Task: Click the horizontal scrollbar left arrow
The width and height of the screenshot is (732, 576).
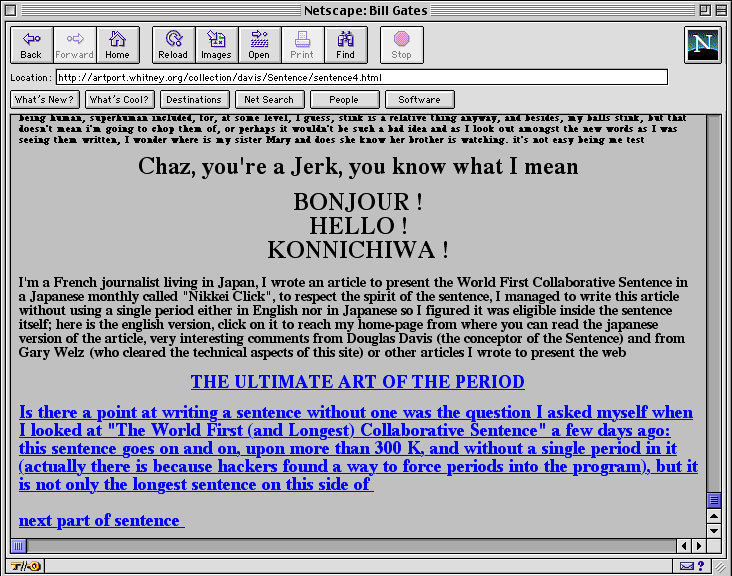Action: pyautogui.click(x=684, y=546)
